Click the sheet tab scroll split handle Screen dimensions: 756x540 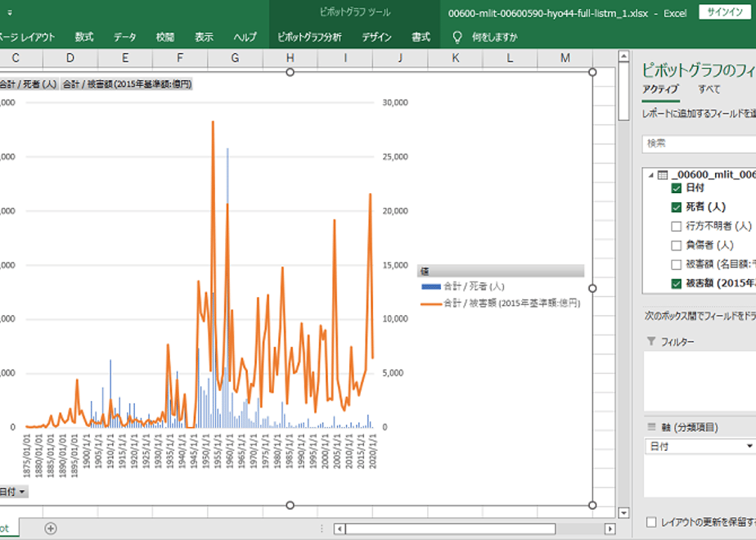pyautogui.click(x=322, y=529)
